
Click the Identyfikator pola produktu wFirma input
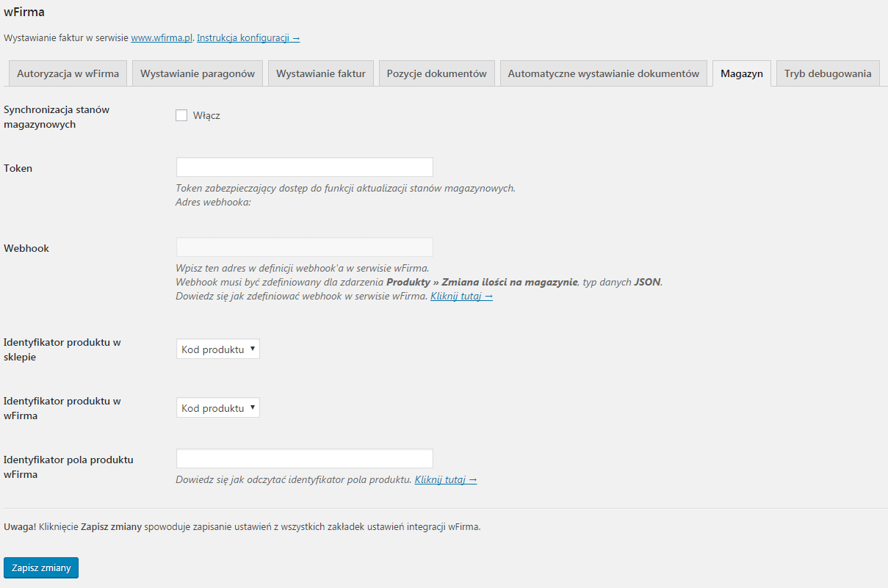[x=305, y=458]
